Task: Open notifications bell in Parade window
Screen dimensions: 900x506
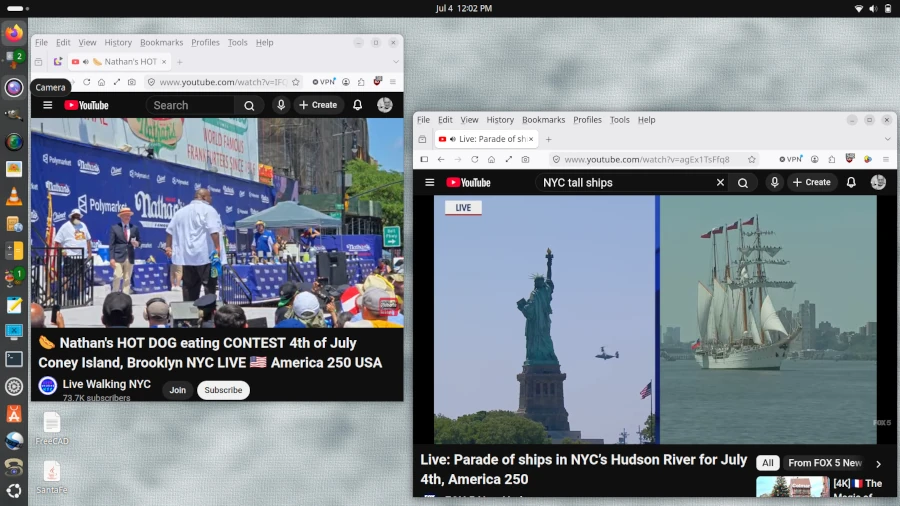Action: click(x=851, y=182)
